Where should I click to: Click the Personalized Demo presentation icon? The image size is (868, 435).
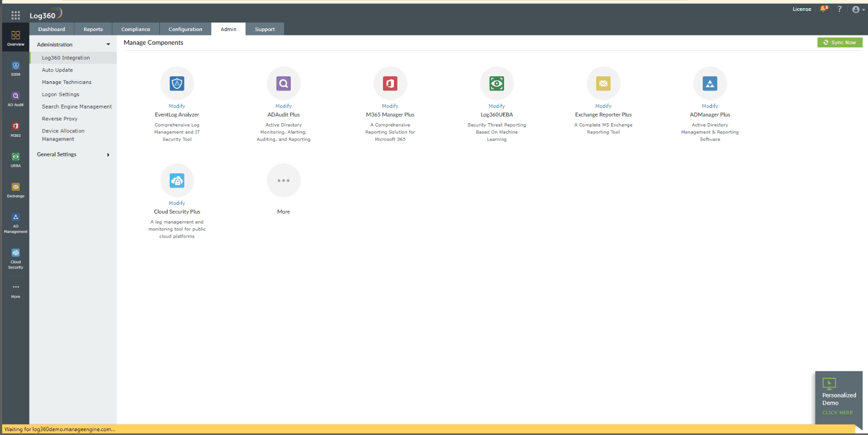pos(829,383)
